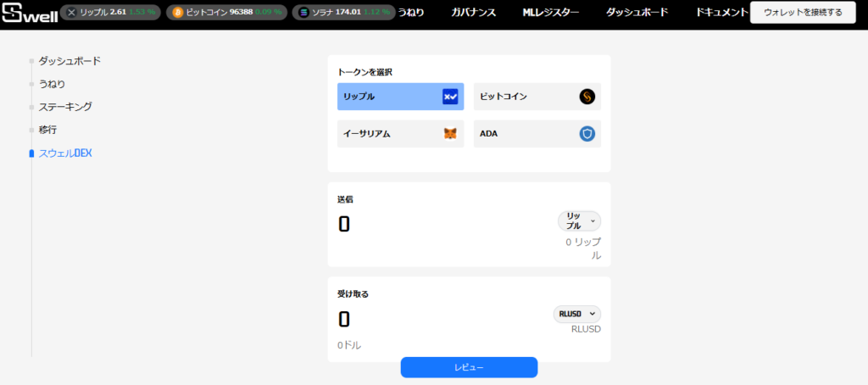
Task: Click the ウォレットを接続する button
Action: pos(803,13)
